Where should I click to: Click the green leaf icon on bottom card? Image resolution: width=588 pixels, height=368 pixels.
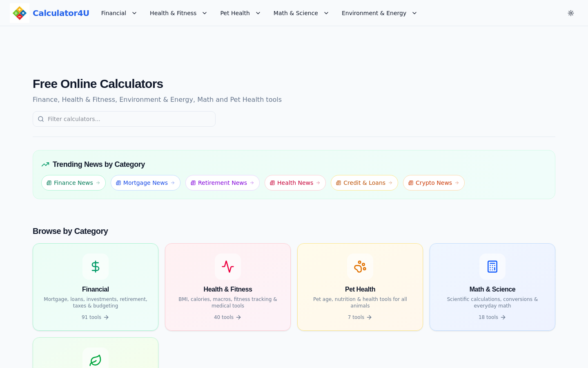[96, 360]
